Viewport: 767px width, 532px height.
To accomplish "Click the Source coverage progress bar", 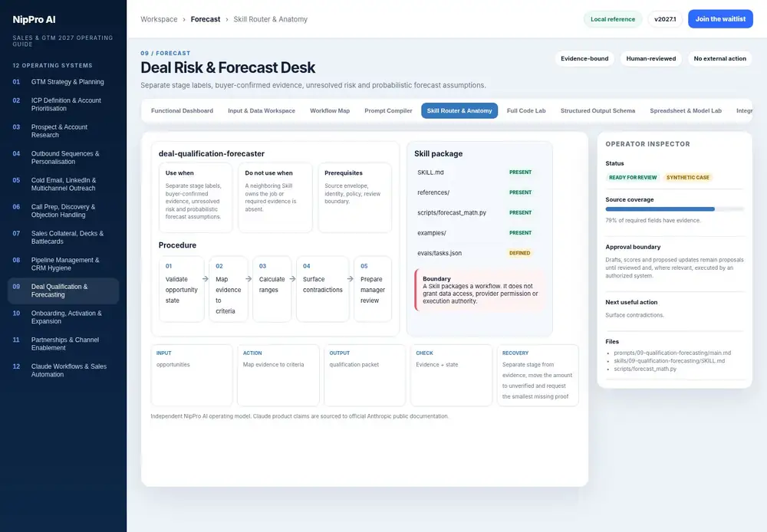I will (674, 209).
